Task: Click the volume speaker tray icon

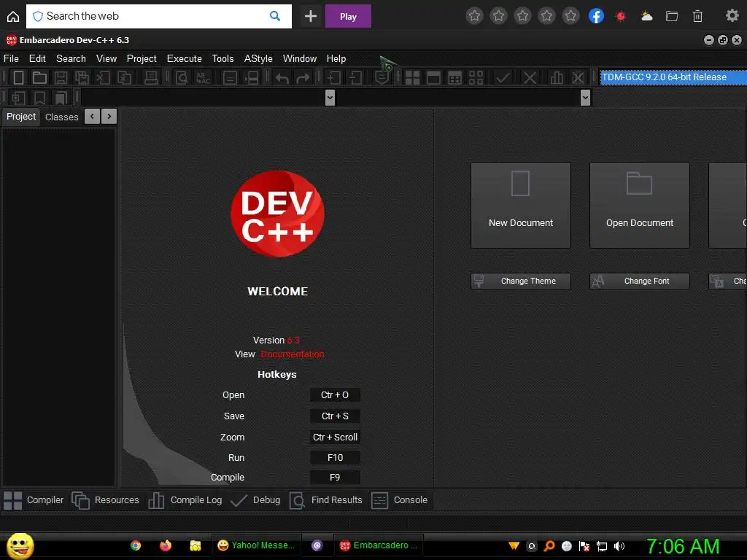Action: [619, 546]
